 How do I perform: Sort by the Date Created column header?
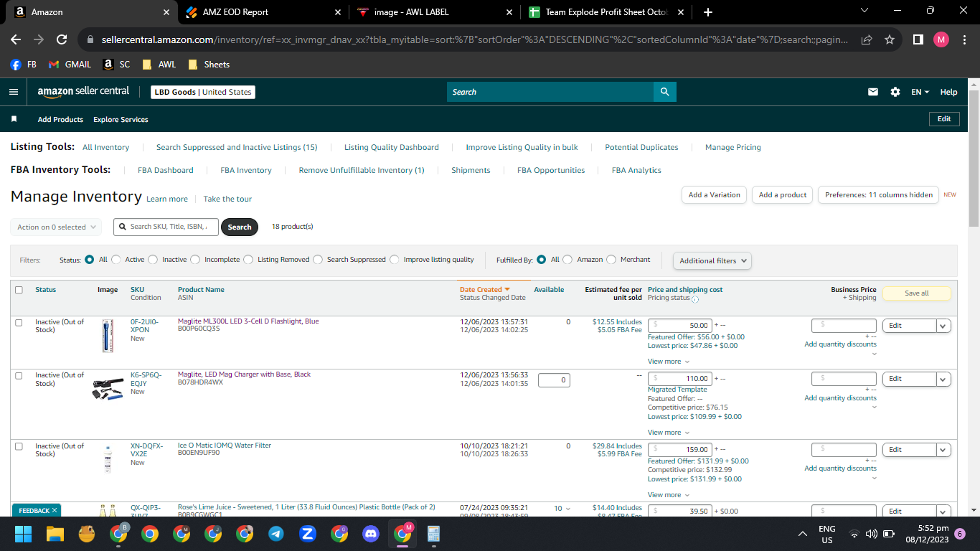[x=484, y=290]
